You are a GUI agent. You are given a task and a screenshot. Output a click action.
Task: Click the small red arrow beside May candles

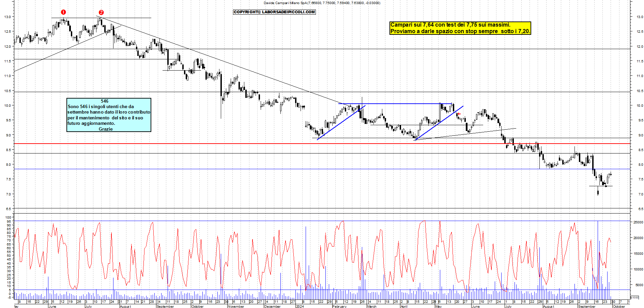pyautogui.click(x=459, y=114)
